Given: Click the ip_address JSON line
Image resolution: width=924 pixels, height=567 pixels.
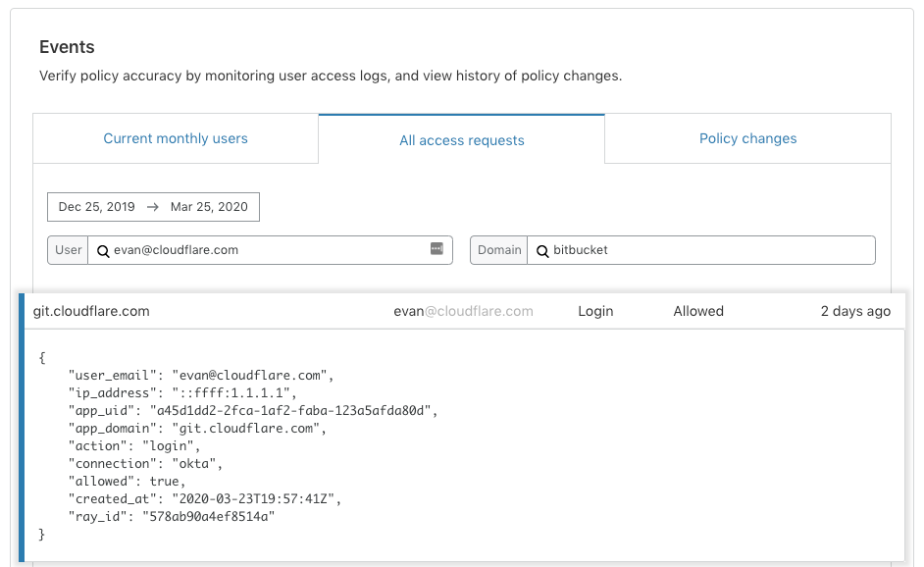Looking at the screenshot, I should pos(182,393).
